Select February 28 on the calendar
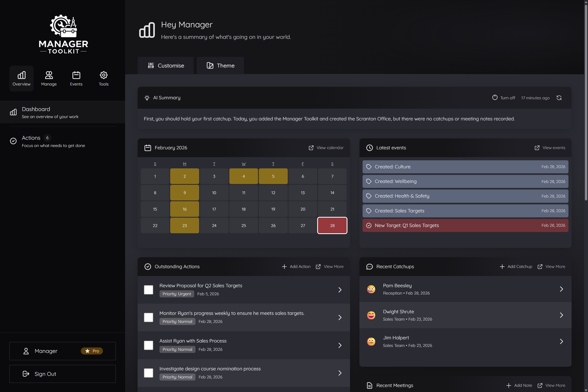This screenshot has height=392, width=588. point(332,225)
